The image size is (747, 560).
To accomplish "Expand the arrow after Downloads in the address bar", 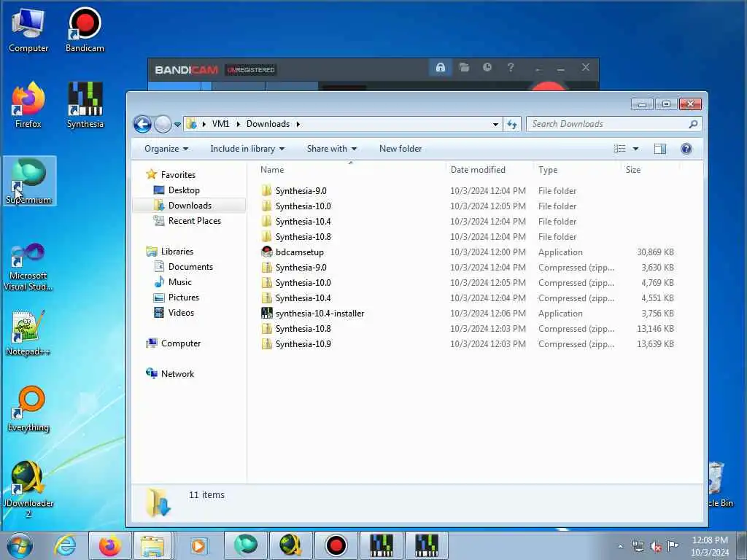I will point(298,124).
